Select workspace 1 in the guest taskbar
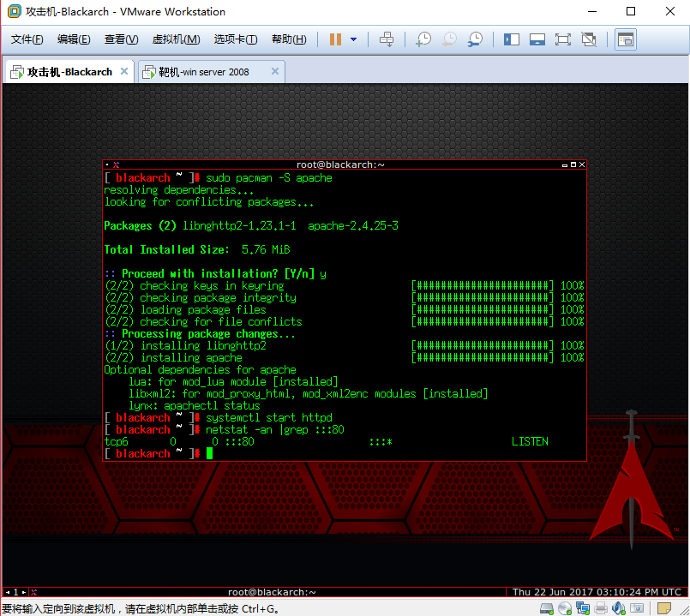690x616 pixels. (15, 592)
